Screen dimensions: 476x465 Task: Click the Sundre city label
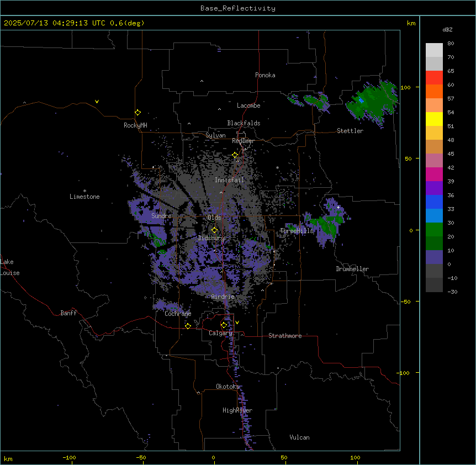tap(161, 216)
